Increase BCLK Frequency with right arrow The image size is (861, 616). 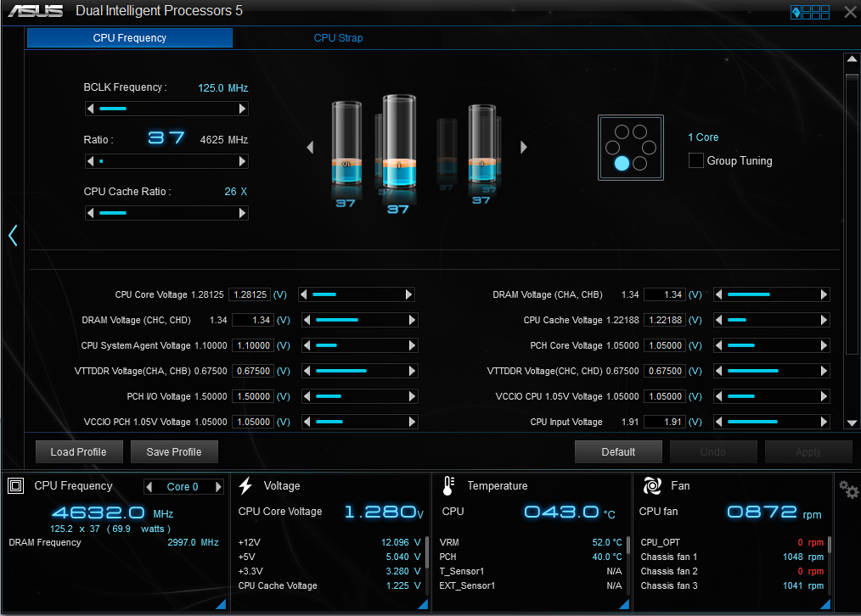[242, 109]
